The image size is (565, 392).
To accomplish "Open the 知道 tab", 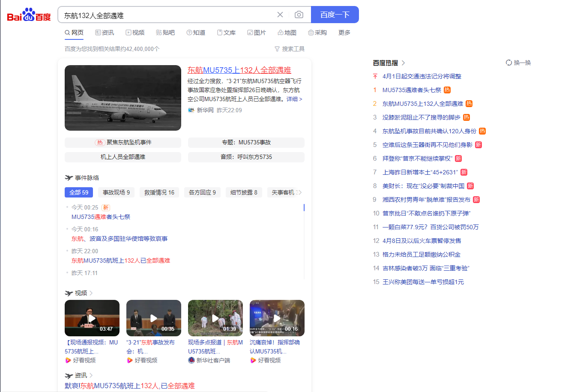I will tap(196, 33).
